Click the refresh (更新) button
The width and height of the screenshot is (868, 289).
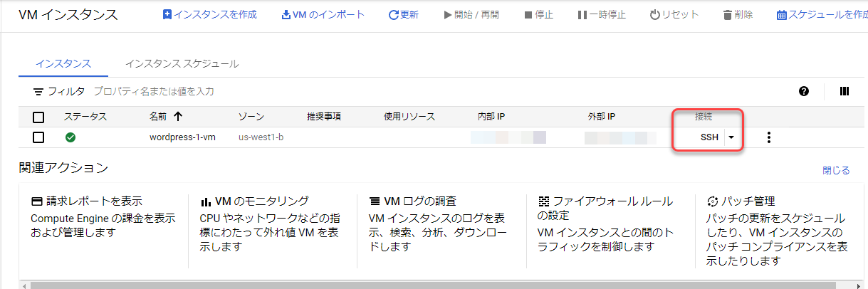[404, 14]
